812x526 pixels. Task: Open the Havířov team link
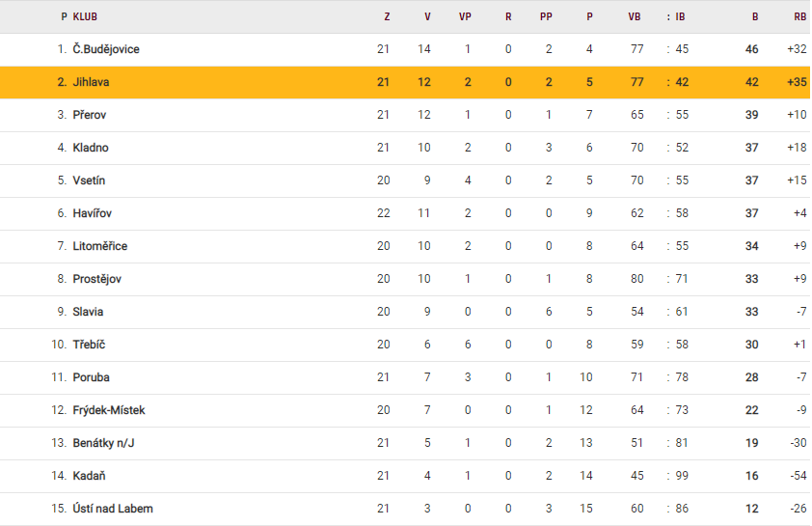click(92, 213)
